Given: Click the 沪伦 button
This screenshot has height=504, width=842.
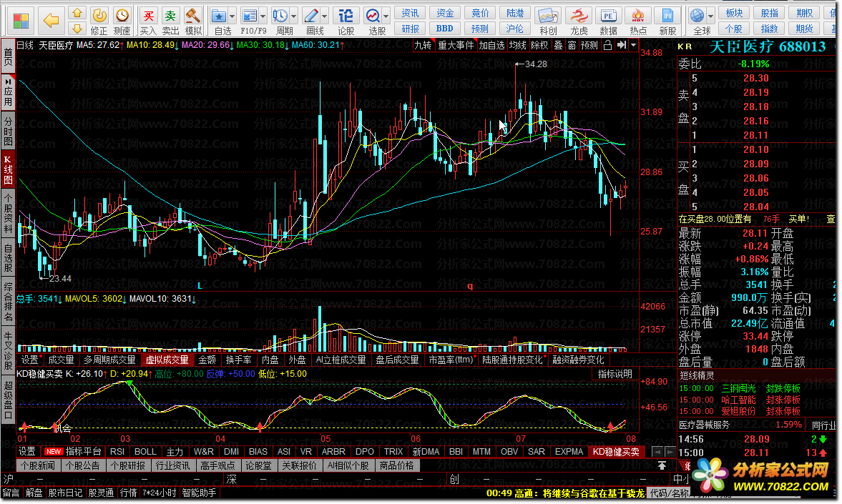Looking at the screenshot, I should [514, 29].
